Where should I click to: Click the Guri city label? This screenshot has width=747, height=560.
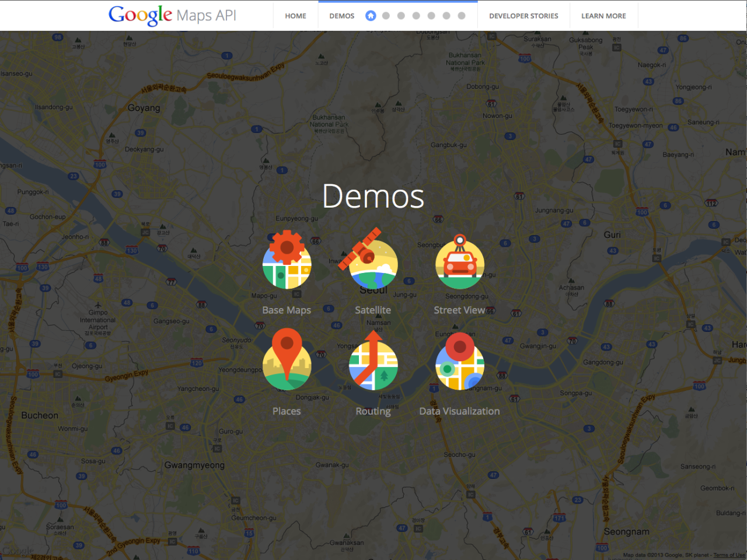612,235
